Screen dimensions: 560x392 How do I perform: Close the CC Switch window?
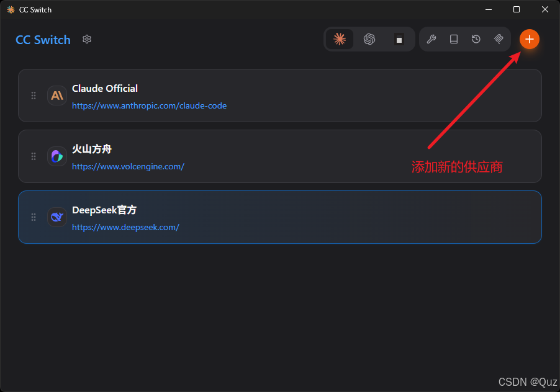click(544, 10)
